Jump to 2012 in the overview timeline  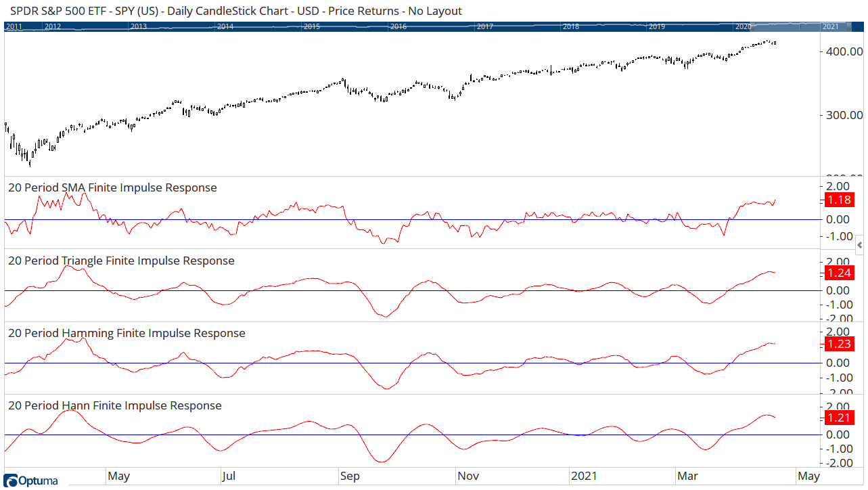click(x=53, y=26)
